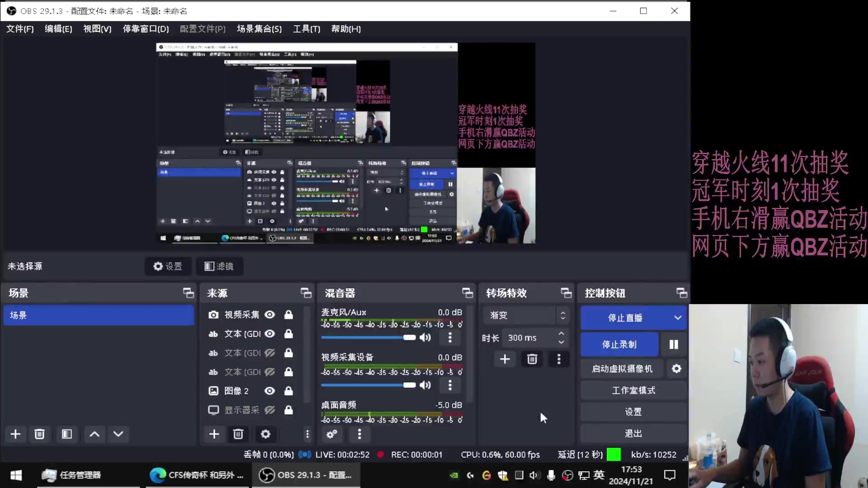Viewport: 868px width, 488px height.
Task: Open 麦克风/Aux three-dot options
Action: (x=450, y=338)
